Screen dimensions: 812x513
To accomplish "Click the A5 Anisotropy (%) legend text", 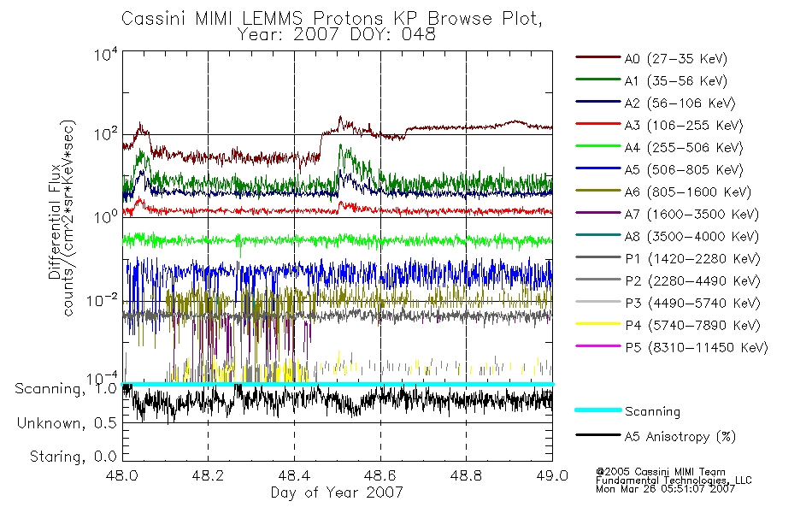I will point(680,437).
